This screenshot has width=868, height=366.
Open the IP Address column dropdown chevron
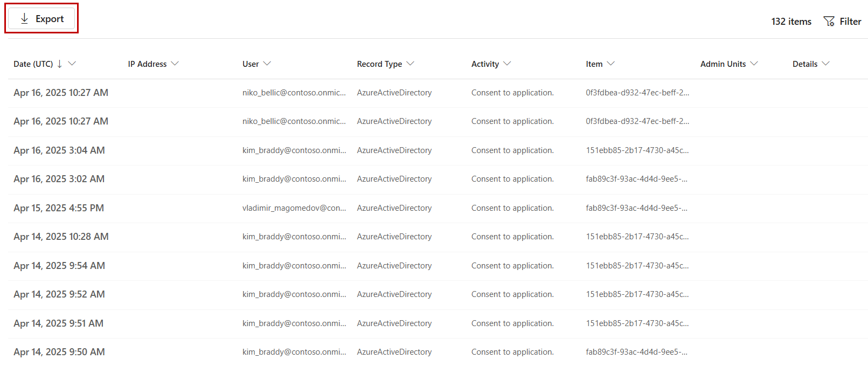[175, 64]
